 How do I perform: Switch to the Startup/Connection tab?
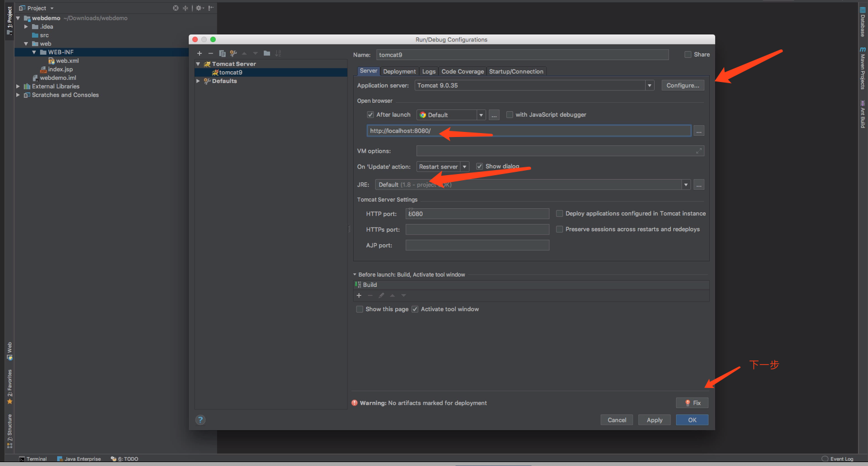pyautogui.click(x=516, y=71)
